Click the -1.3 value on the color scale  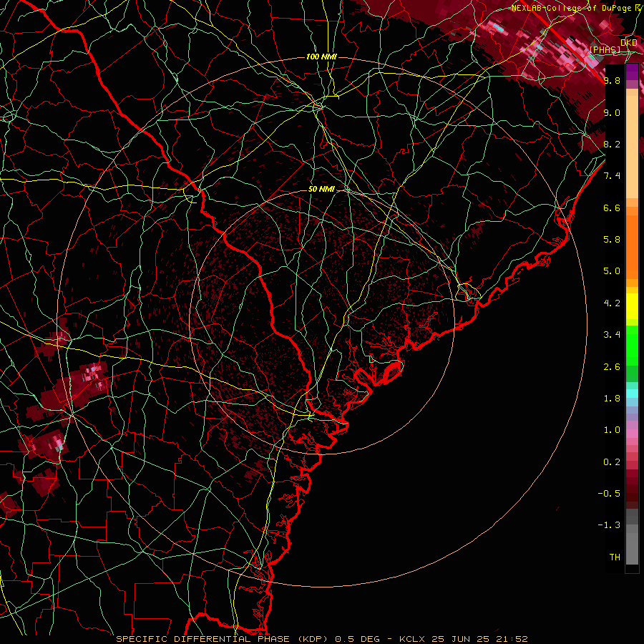click(x=609, y=525)
